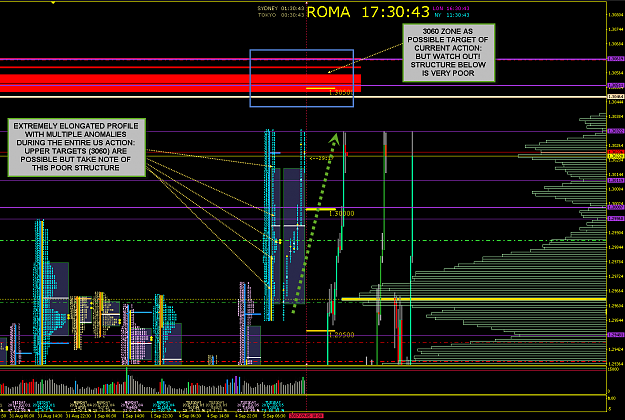Select the 'EXTREMELY ELONGATED PROFILE' note box

click(76, 147)
